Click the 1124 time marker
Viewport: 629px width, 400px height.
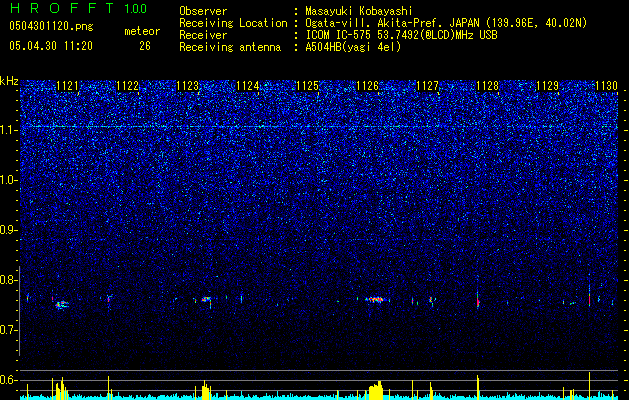(248, 86)
